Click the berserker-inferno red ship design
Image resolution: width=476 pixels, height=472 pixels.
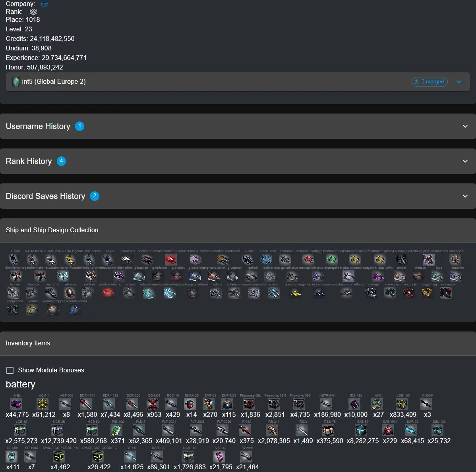coord(170,260)
